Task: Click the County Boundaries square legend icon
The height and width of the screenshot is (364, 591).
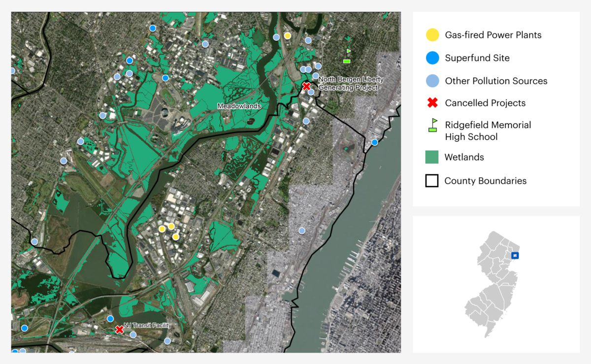Action: (432, 181)
